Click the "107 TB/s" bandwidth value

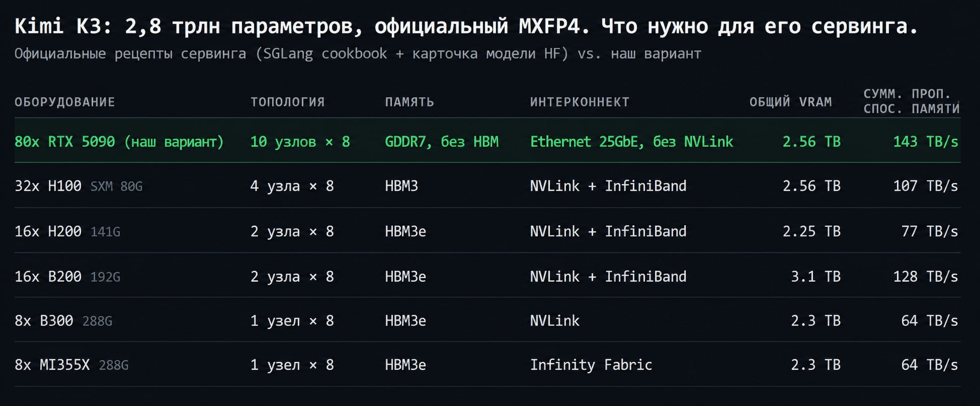(x=926, y=186)
